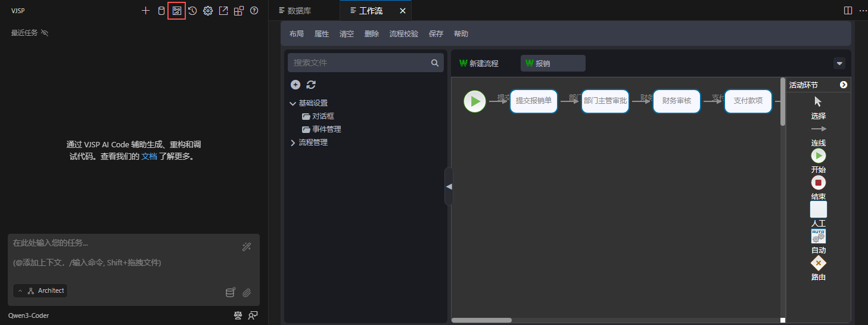Click the paperclip attach file icon
Viewport: 868px width, 325px height.
247,293
